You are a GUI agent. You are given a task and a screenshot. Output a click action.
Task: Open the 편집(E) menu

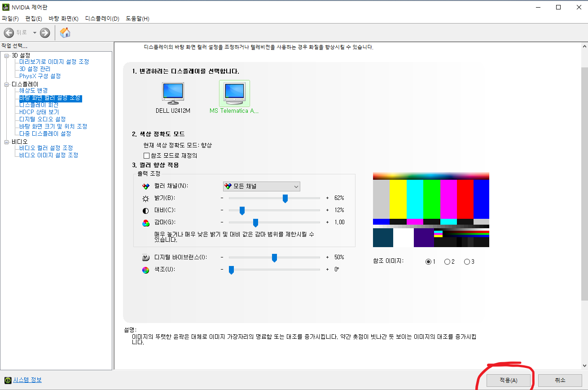tap(34, 18)
